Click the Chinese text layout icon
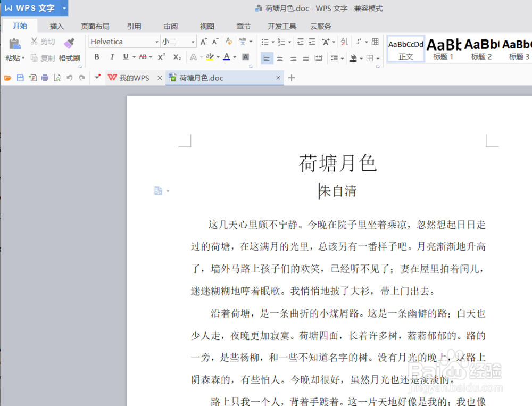The height and width of the screenshot is (406, 532). pos(326,42)
